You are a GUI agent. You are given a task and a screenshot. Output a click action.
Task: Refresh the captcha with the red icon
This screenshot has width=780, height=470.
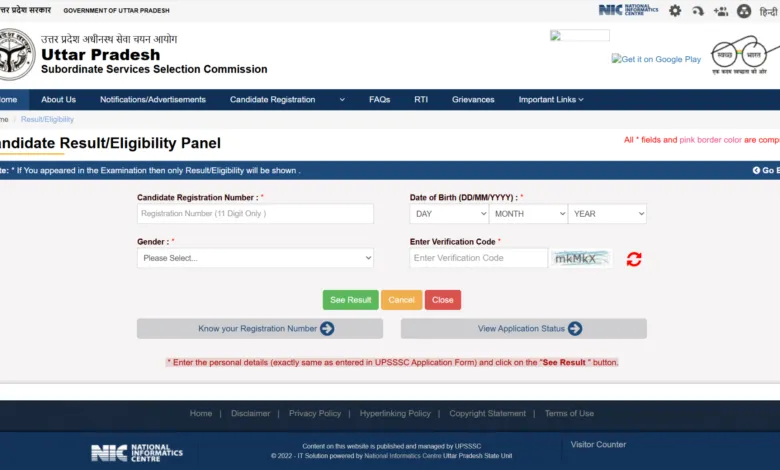(634, 259)
